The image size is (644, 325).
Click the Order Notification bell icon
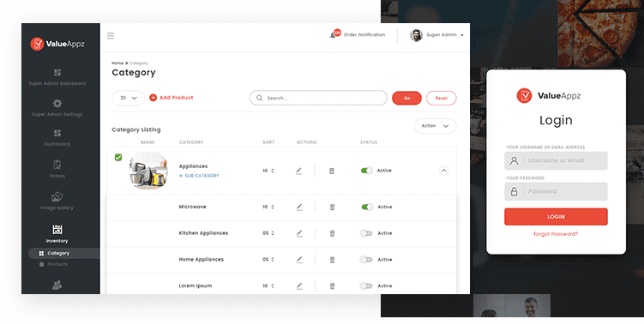tap(333, 35)
